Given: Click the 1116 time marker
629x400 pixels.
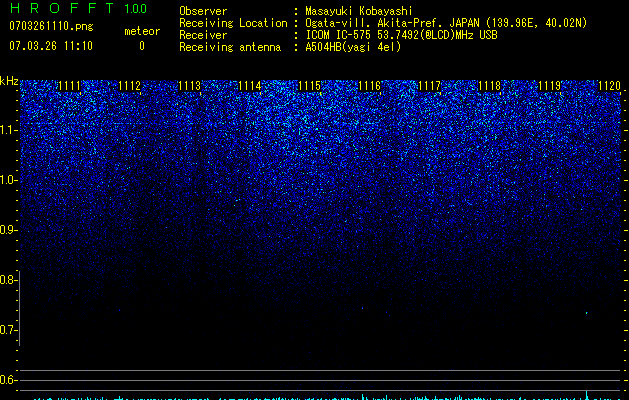Looking at the screenshot, I should pos(369,86).
